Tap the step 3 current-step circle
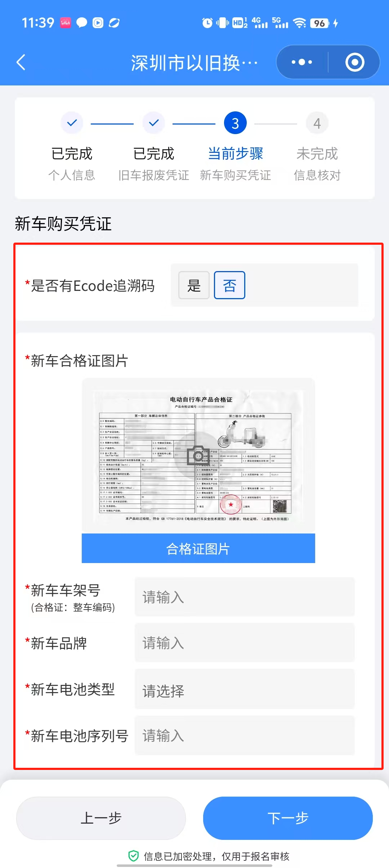 point(235,123)
